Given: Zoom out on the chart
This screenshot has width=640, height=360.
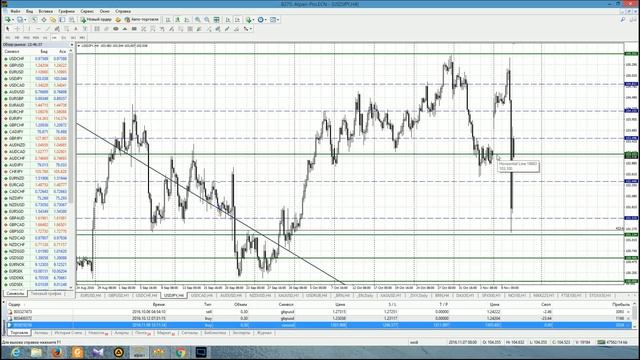Looking at the screenshot, I should (x=207, y=20).
